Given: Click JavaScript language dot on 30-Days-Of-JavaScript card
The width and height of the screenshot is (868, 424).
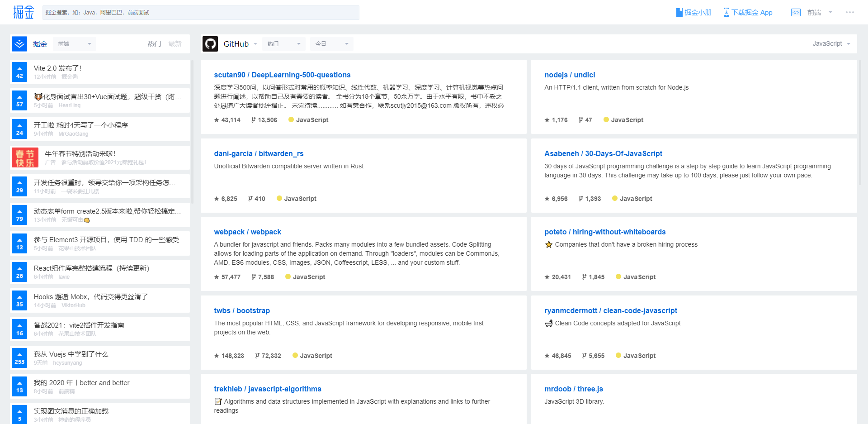Looking at the screenshot, I should (x=615, y=198).
